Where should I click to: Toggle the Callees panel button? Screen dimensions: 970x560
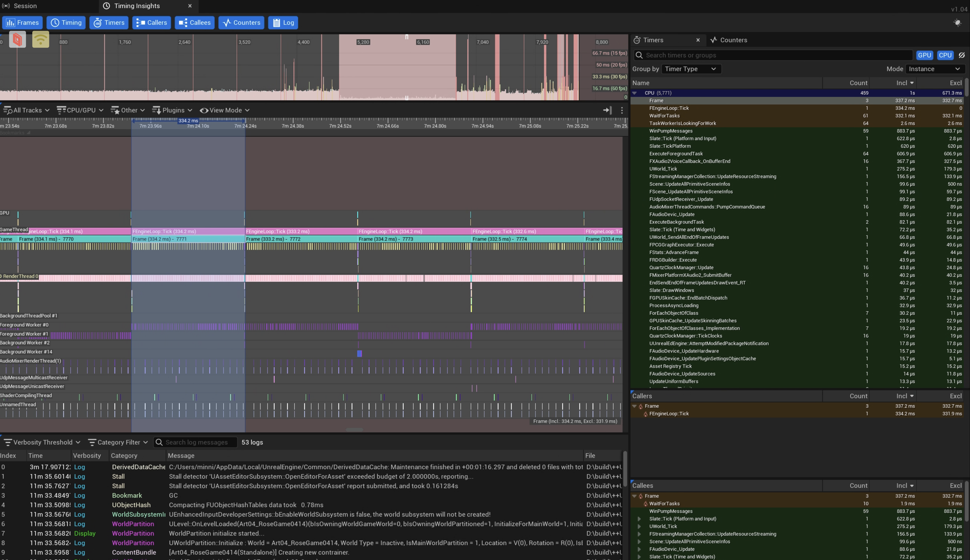click(x=195, y=23)
